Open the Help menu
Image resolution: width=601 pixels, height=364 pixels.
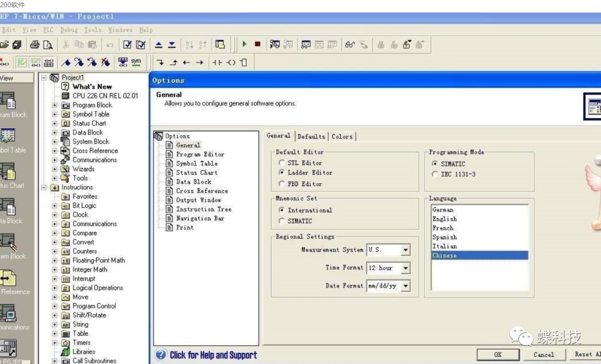146,30
